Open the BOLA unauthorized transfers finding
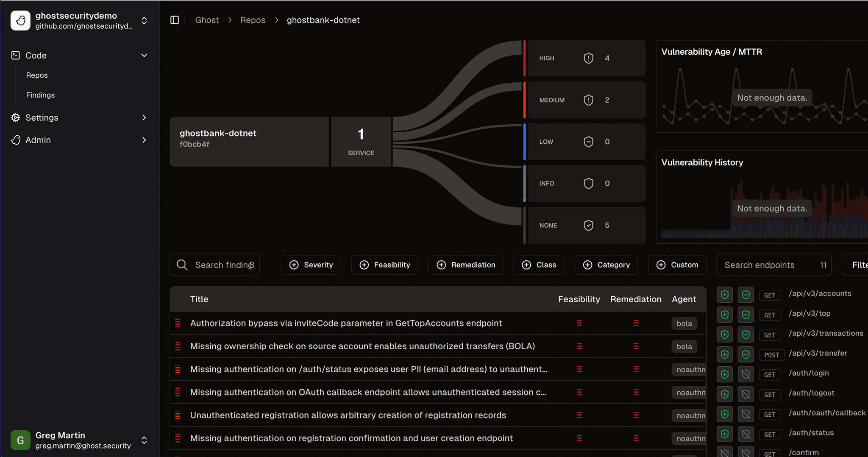The image size is (868, 457). point(362,346)
